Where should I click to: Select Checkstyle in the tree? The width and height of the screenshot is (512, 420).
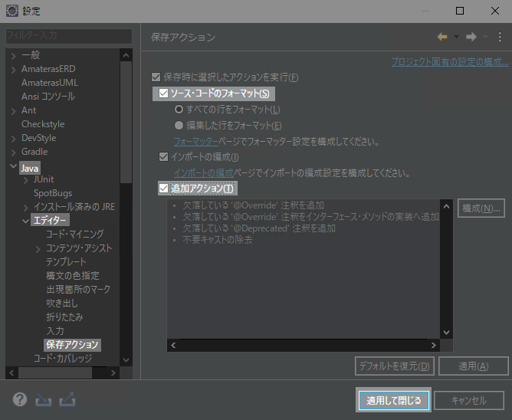[x=43, y=124]
